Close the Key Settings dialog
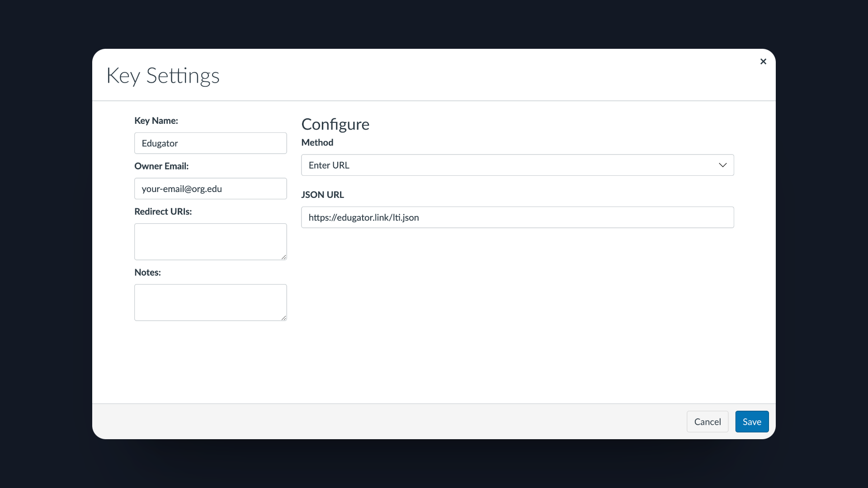This screenshot has height=488, width=868. [763, 61]
